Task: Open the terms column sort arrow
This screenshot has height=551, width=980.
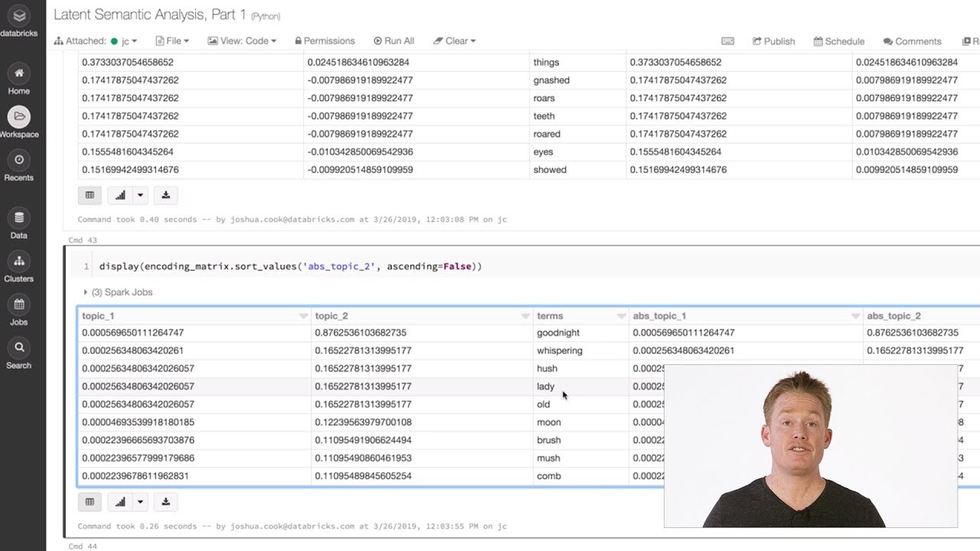Action: pyautogui.click(x=621, y=316)
